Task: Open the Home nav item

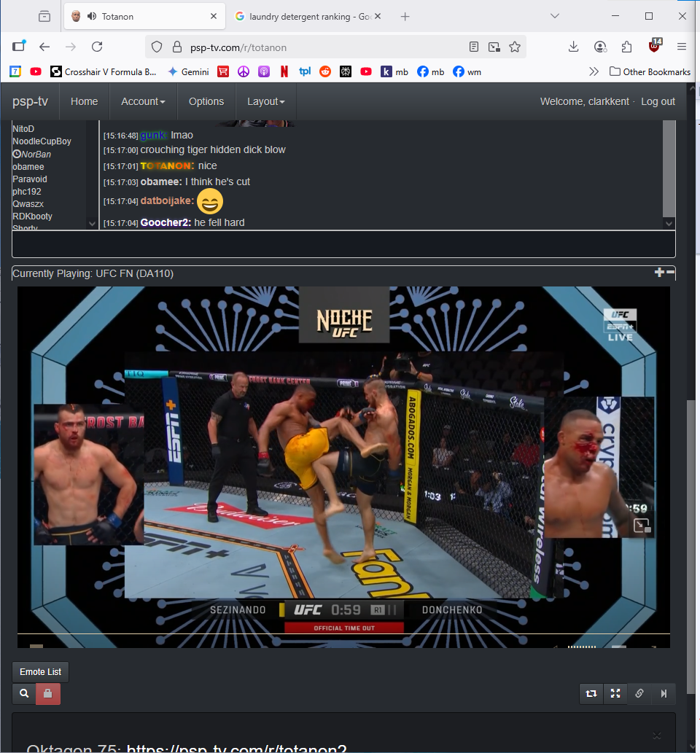Action: pos(84,101)
